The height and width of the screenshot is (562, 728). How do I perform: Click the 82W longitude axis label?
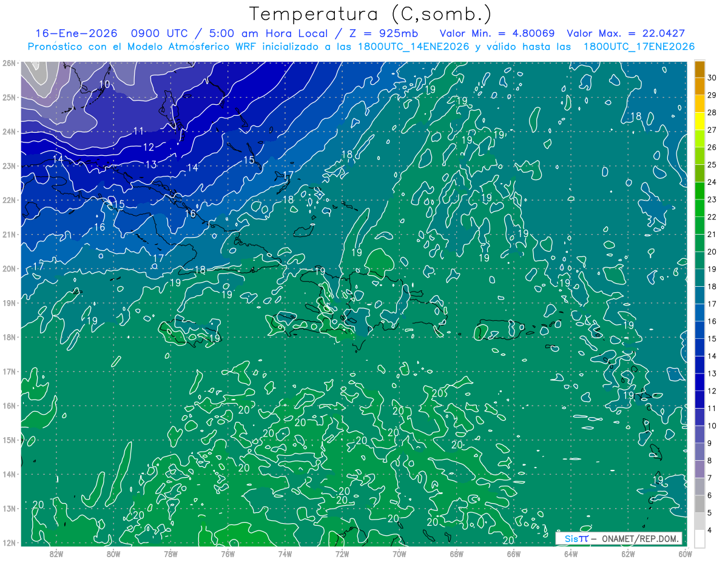(x=56, y=554)
